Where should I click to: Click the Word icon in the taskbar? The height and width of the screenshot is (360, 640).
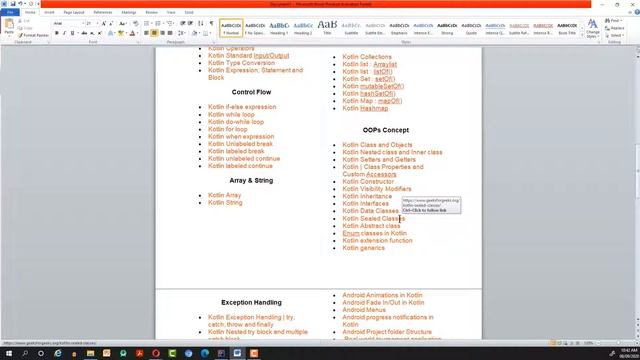(237, 353)
